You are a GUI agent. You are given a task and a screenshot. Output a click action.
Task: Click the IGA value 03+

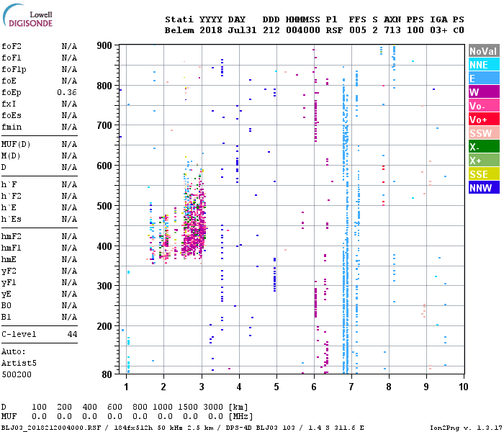pyautogui.click(x=438, y=30)
